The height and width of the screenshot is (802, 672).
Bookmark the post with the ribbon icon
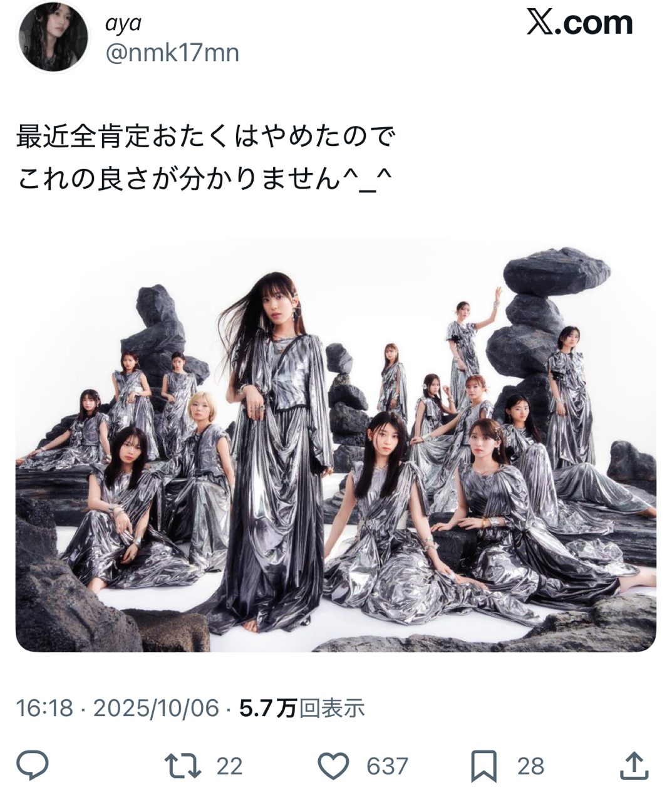[x=483, y=766]
